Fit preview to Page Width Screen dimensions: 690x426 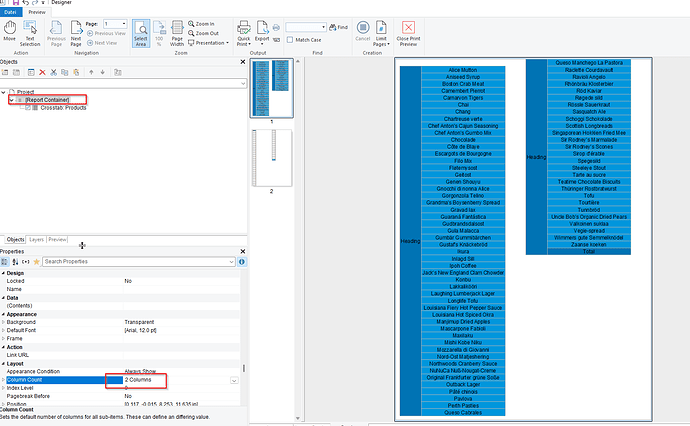[177, 33]
